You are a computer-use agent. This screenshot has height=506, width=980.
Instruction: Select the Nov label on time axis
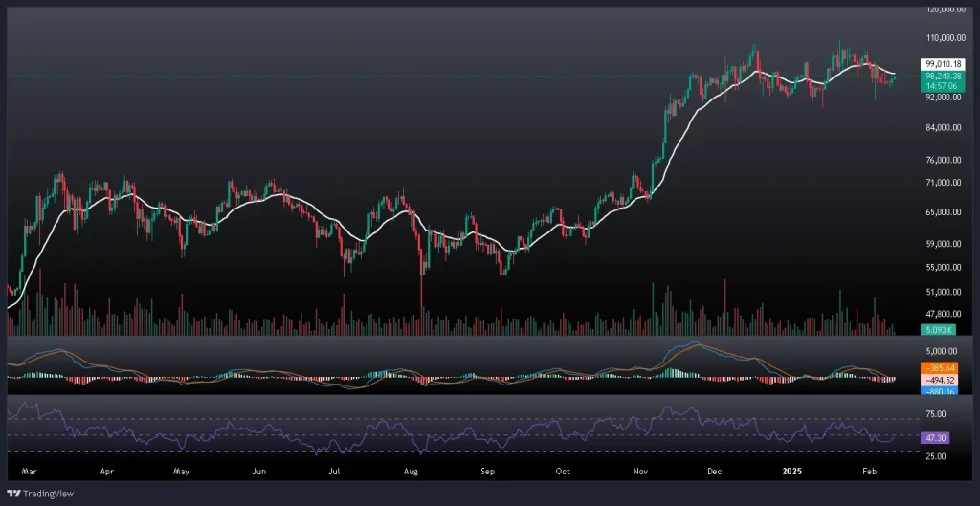tap(640, 472)
